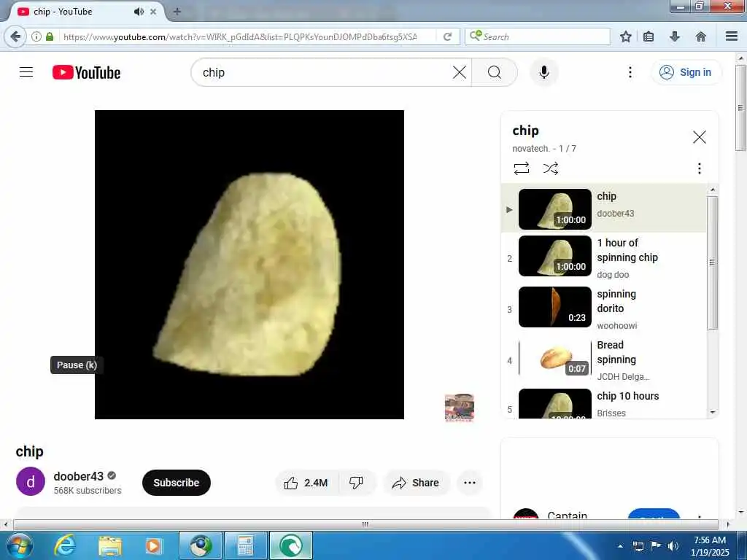The image size is (747, 560).
Task: Click the 'chip' playlist title
Action: coord(525,131)
